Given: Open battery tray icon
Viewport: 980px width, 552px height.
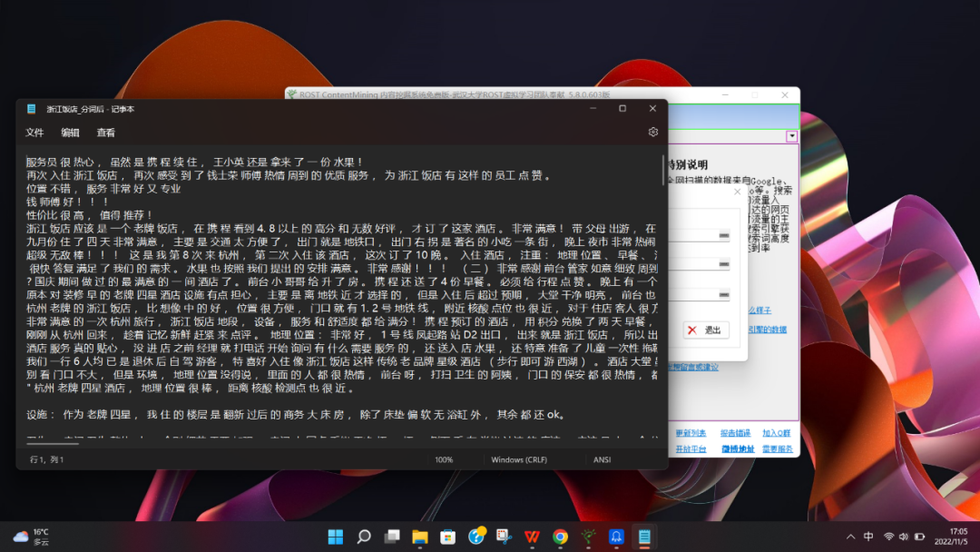Looking at the screenshot, I should click(x=919, y=537).
